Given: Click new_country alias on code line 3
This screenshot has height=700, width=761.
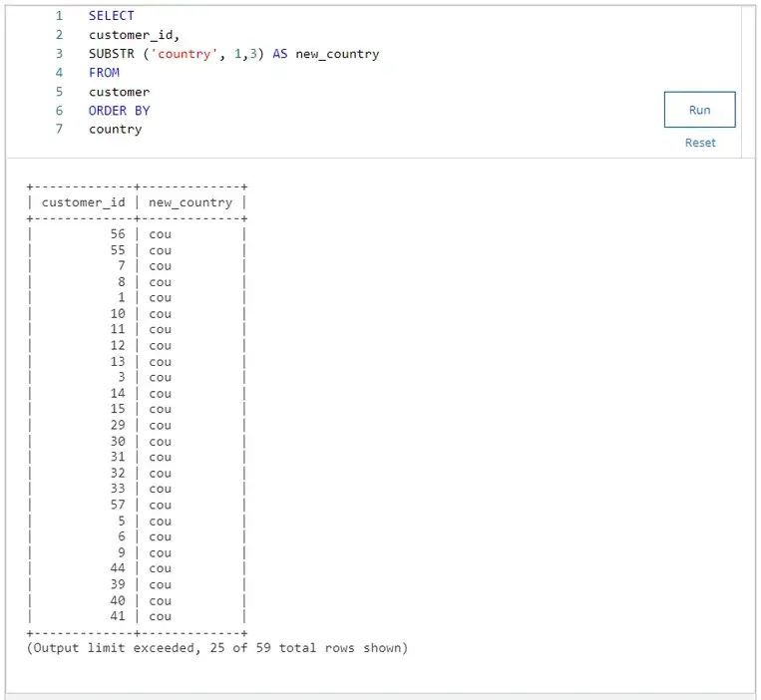Looking at the screenshot, I should tap(337, 54).
